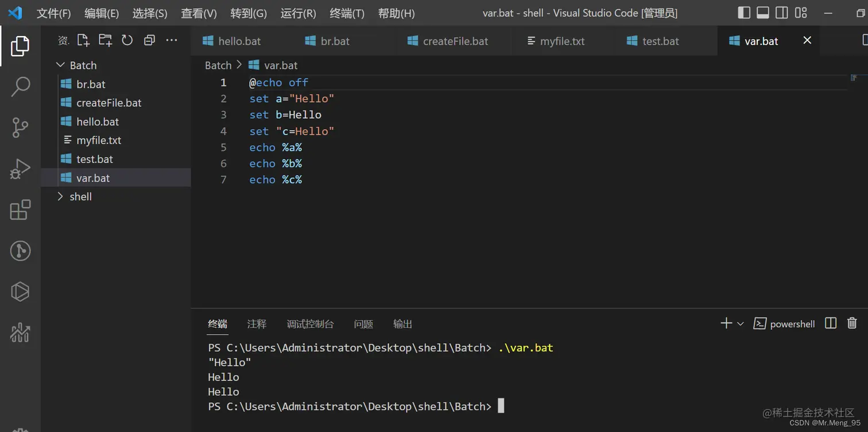Switch to the 问题 panel tab

[x=363, y=324]
